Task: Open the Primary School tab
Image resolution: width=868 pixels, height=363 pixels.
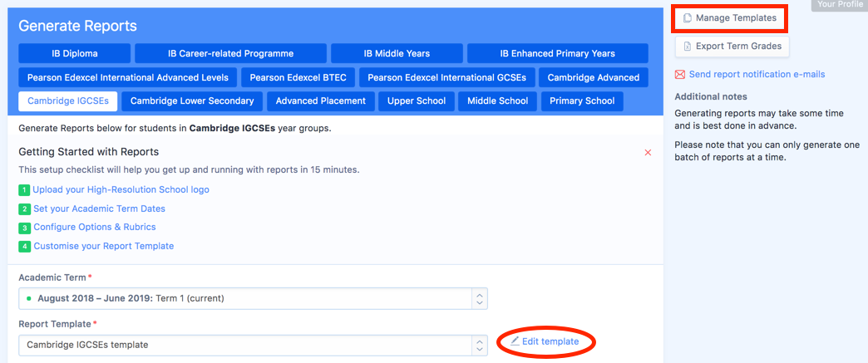Action: 582,101
